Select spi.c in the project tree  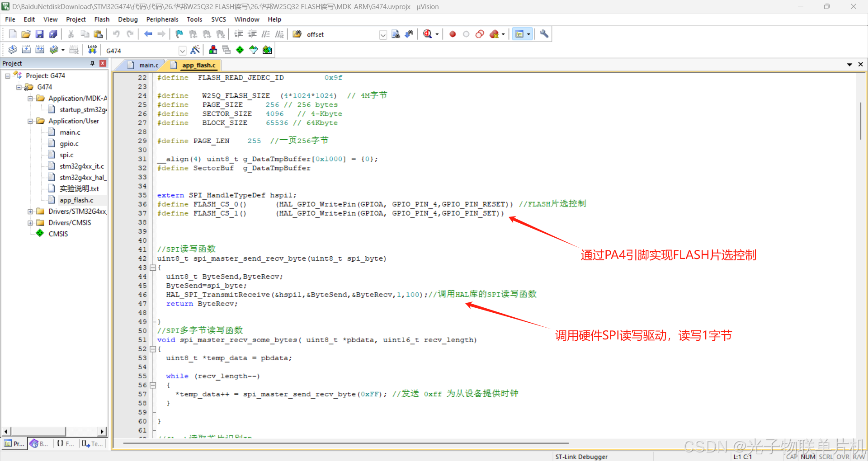point(66,155)
